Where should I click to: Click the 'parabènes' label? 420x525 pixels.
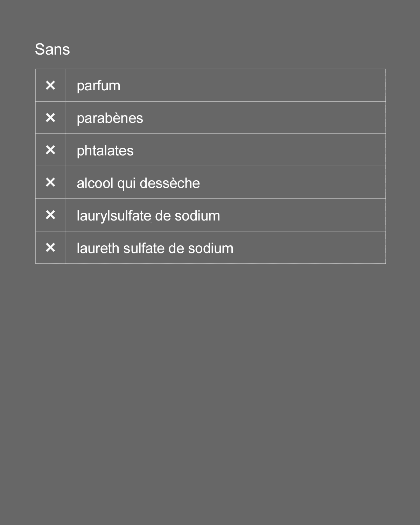(110, 118)
